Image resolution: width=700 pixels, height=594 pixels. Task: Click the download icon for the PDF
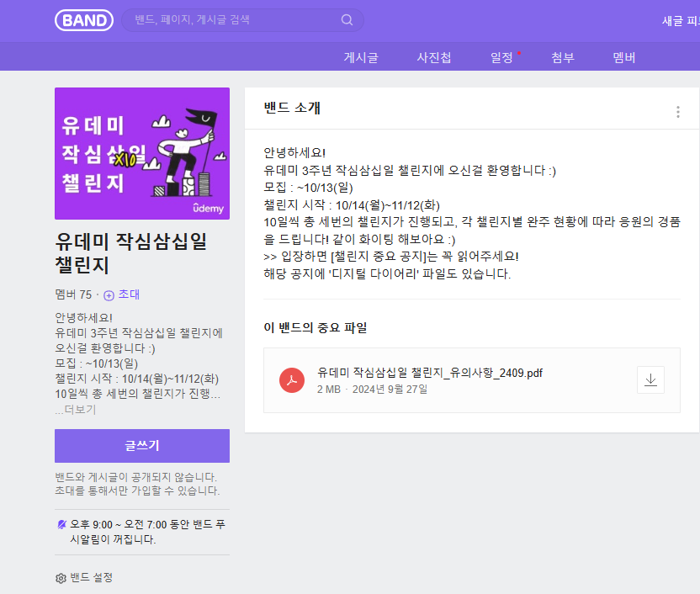tap(650, 379)
